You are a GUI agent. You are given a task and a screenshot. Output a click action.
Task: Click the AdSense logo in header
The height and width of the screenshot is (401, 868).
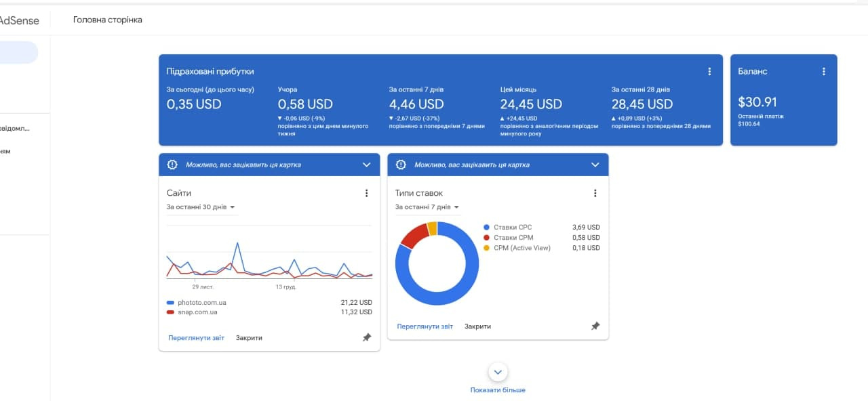[19, 20]
